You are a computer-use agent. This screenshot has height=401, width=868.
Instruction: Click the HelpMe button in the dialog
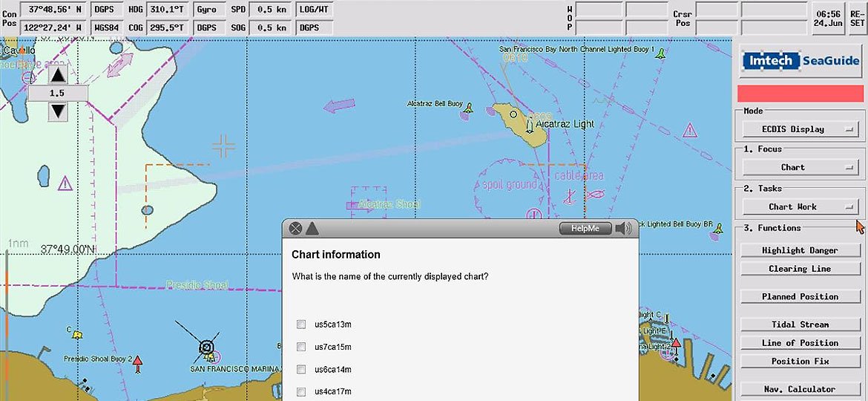coord(585,229)
